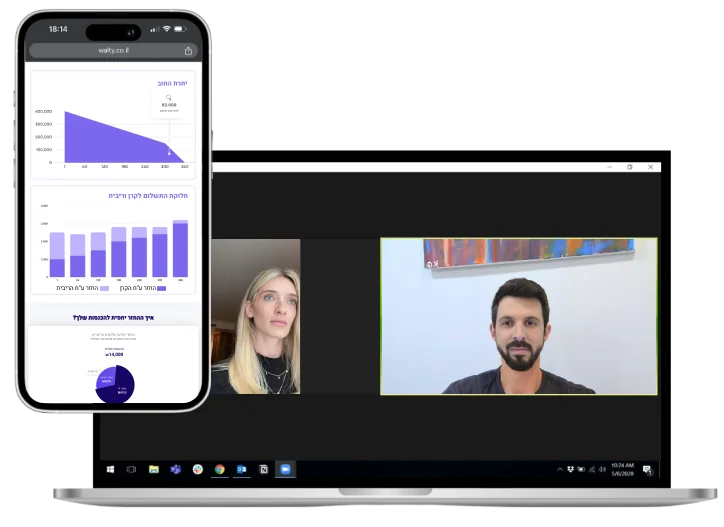Tap the 200,000 y-axis label
Viewport: 724px width, 527px height.
click(x=43, y=137)
